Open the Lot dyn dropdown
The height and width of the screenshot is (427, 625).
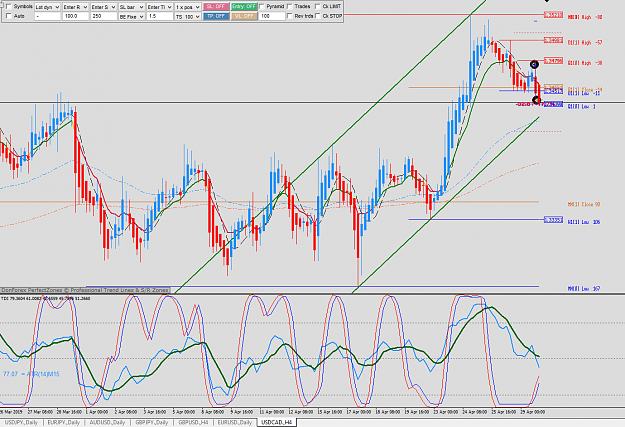(x=47, y=7)
